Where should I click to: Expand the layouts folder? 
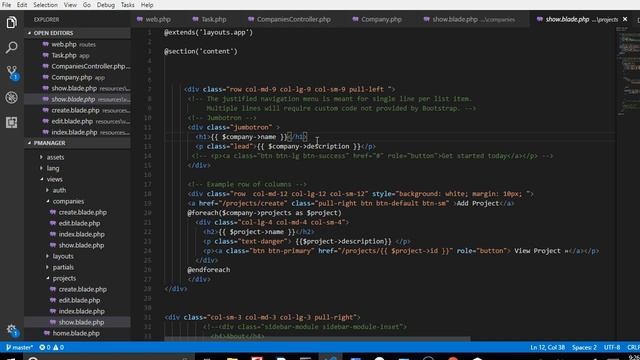pyautogui.click(x=63, y=256)
